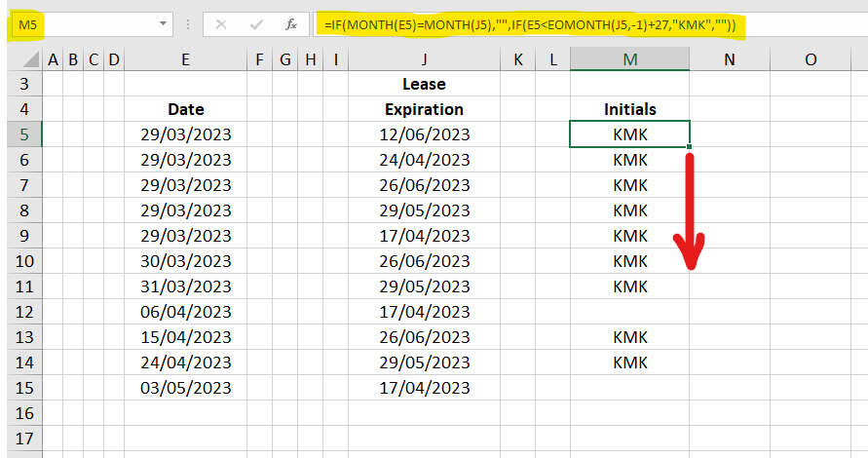The height and width of the screenshot is (458, 868).
Task: Select date cell 31/03/2023
Action: click(x=185, y=286)
